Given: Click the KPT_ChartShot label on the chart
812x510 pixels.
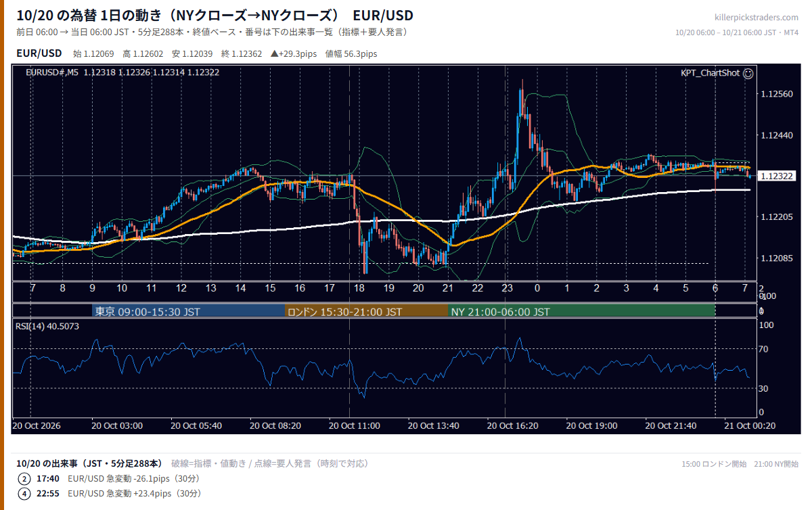Looking at the screenshot, I should tap(710, 73).
